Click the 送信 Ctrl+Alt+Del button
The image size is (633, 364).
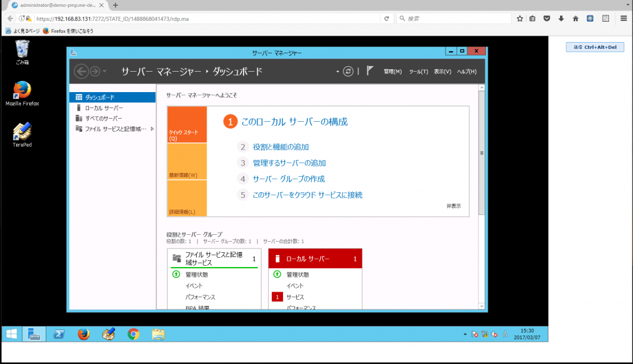(595, 47)
